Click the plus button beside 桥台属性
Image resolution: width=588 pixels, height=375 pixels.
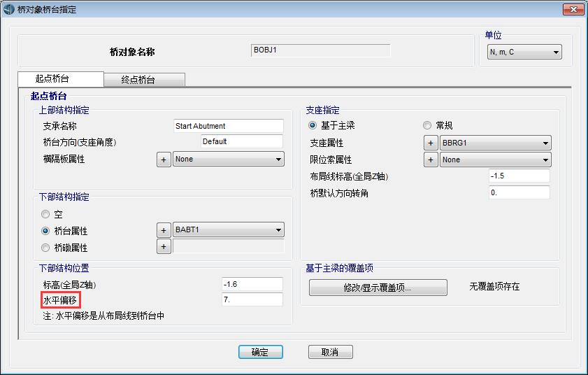(x=163, y=229)
